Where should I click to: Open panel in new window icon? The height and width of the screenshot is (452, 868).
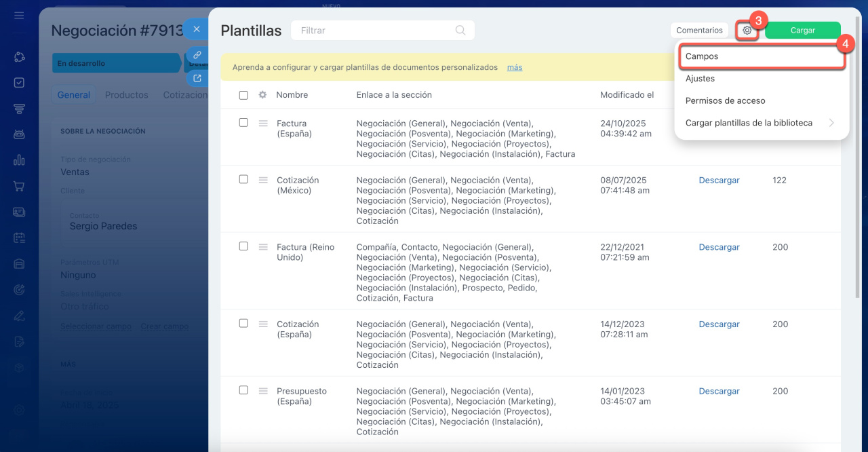tap(197, 79)
